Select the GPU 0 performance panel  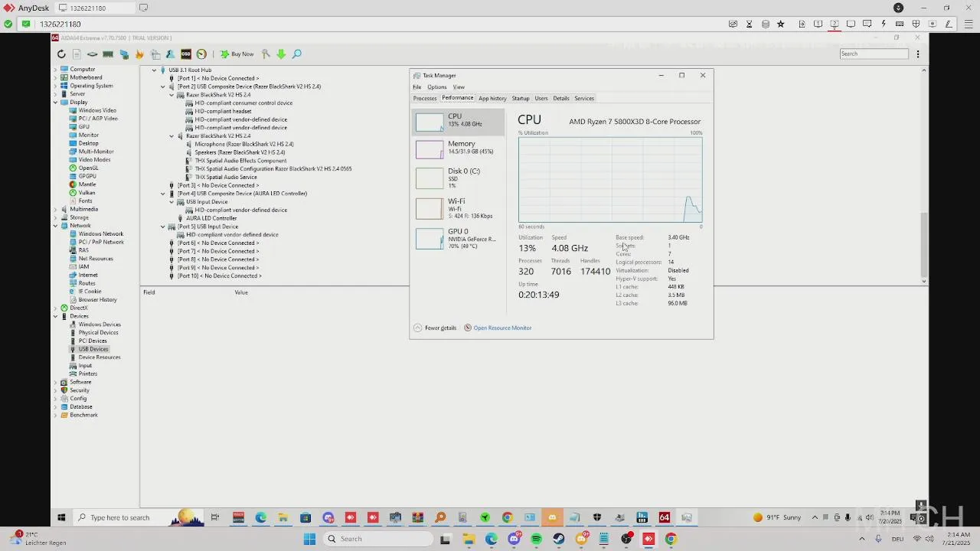[459, 239]
